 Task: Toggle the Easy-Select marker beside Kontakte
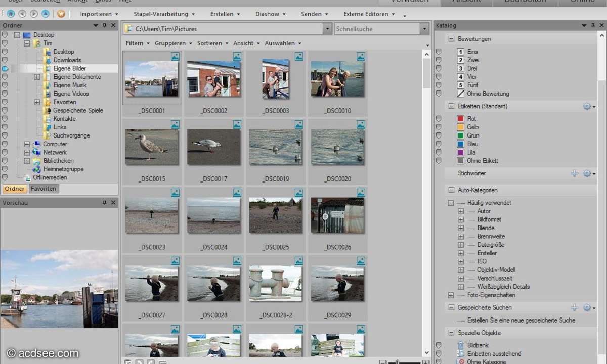click(x=5, y=119)
